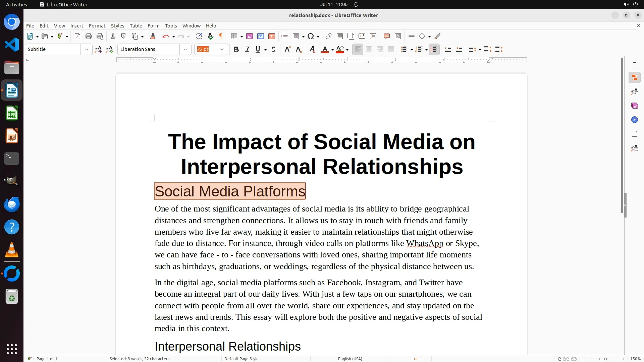The width and height of the screenshot is (644, 362).
Task: Open the Format menu
Action: (97, 26)
